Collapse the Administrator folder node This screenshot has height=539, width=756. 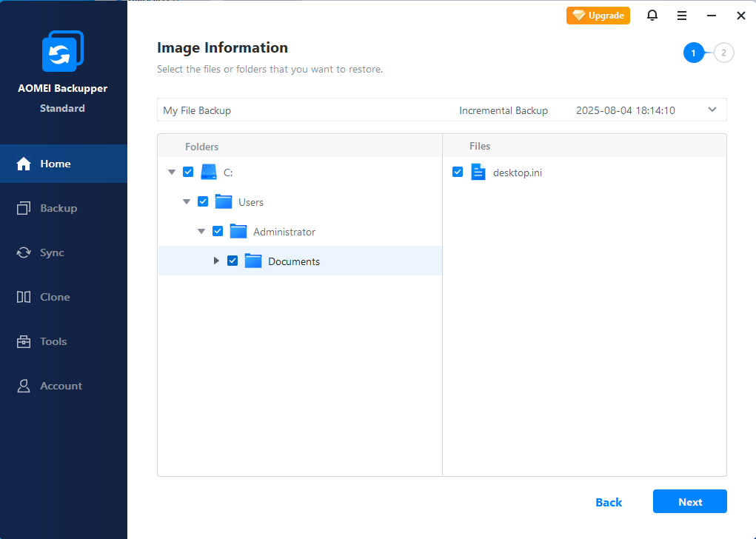coord(201,232)
